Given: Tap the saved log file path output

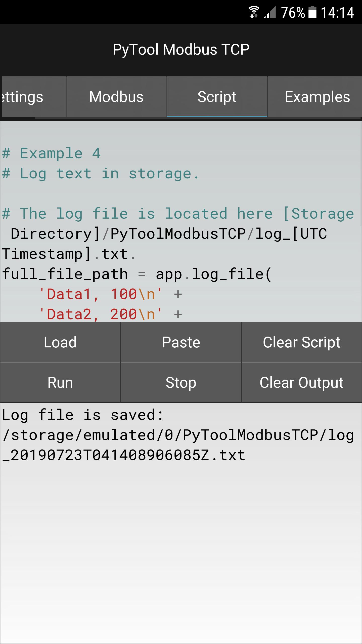Looking at the screenshot, I should 178,445.
